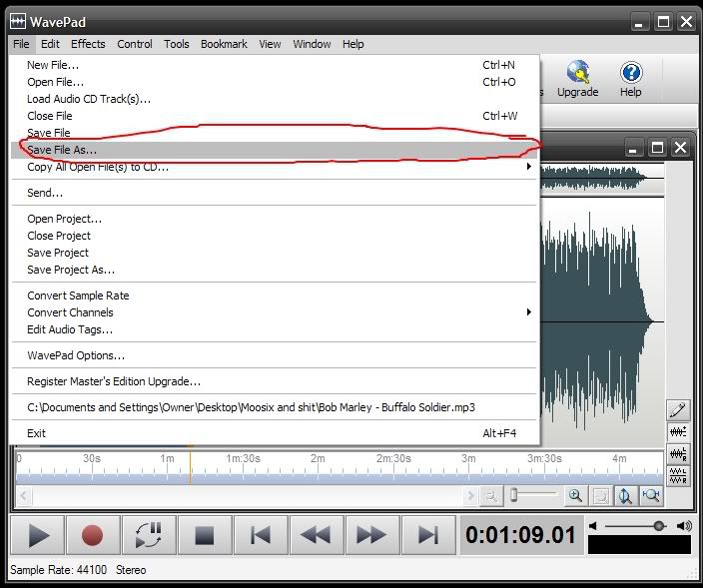
Task: Start playback with the Play button
Action: 37,535
